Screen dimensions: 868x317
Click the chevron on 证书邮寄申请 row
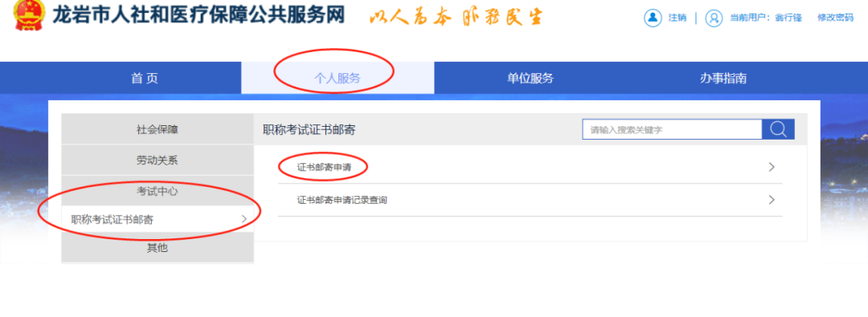[772, 167]
